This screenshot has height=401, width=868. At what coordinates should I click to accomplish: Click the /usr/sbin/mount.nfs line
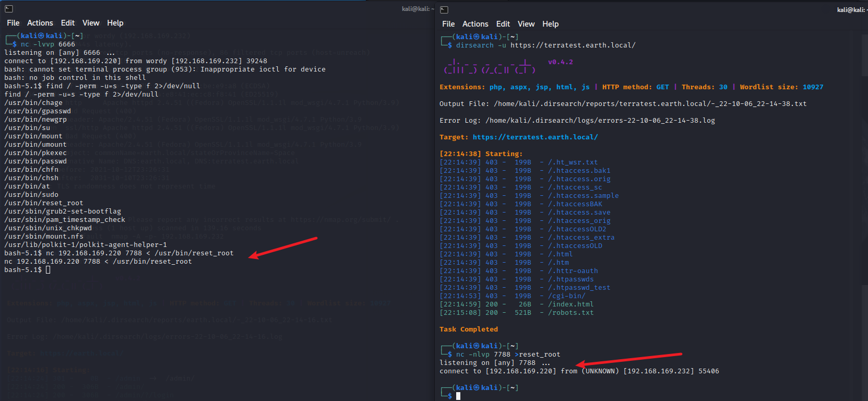44,237
